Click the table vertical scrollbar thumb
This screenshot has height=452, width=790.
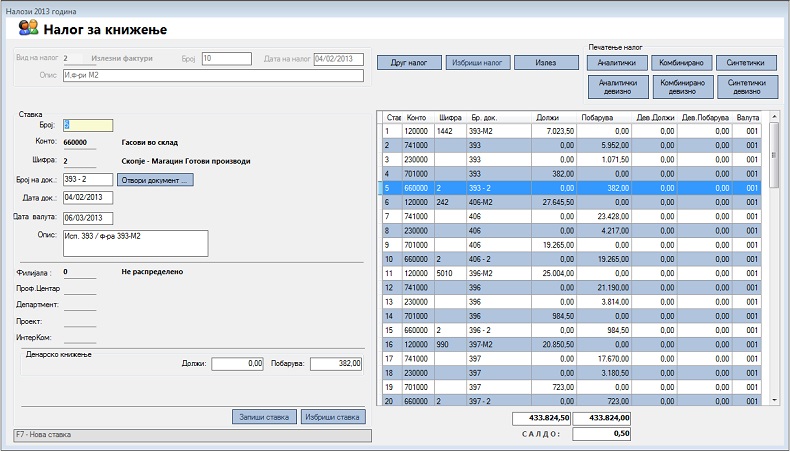tap(774, 155)
